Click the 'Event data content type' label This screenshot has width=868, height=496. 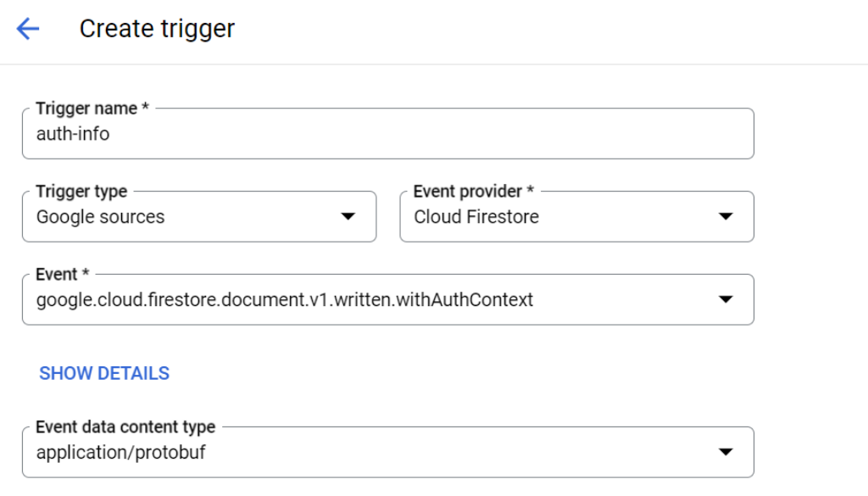coord(125,426)
